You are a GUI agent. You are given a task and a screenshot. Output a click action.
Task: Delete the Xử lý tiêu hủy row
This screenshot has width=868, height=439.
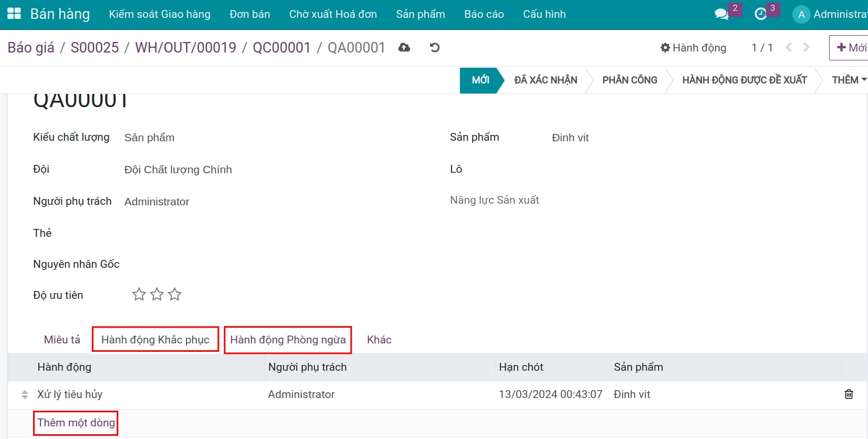coord(849,394)
